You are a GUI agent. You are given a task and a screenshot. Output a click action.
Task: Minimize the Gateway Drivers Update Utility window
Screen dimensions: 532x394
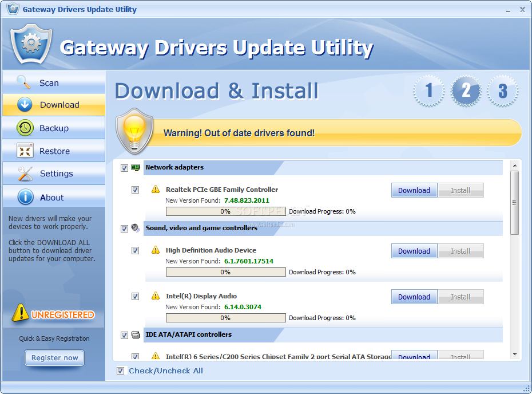point(508,10)
